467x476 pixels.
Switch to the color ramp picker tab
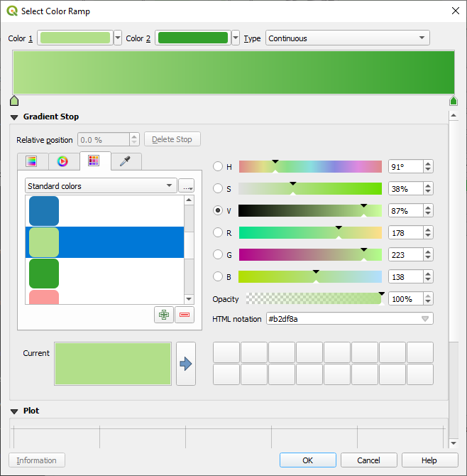tap(32, 161)
